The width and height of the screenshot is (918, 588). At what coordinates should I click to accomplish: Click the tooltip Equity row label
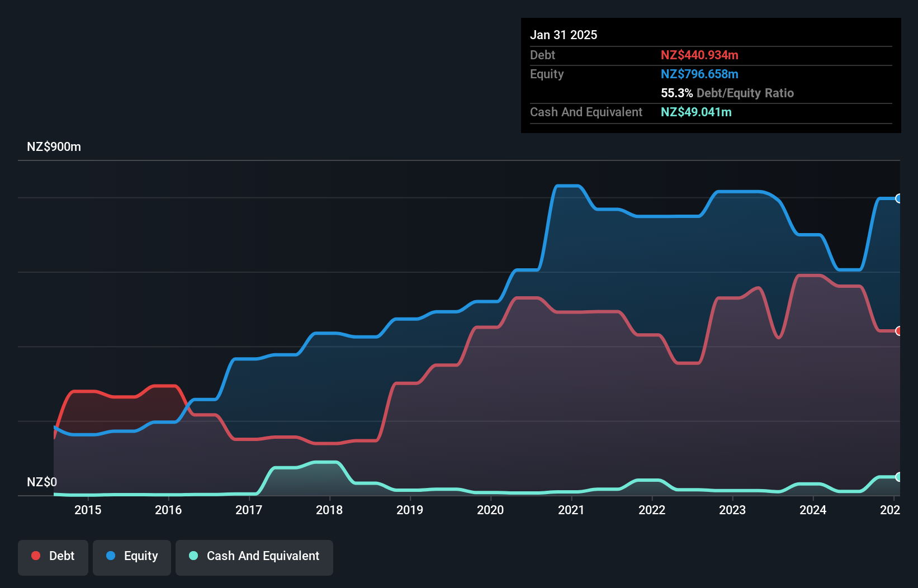547,74
